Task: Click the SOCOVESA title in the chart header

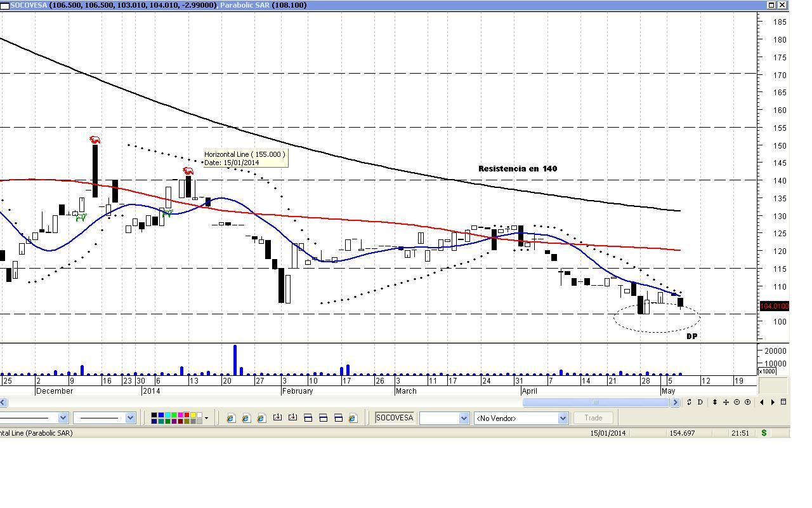Action: click(29, 5)
